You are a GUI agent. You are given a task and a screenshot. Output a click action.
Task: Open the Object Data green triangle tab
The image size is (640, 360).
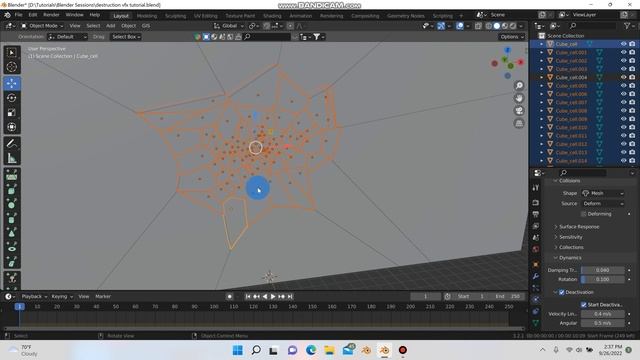pos(536,323)
